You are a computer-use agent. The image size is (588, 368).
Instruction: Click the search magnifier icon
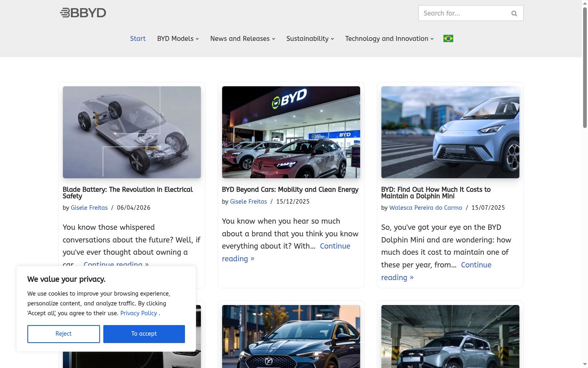tap(514, 13)
